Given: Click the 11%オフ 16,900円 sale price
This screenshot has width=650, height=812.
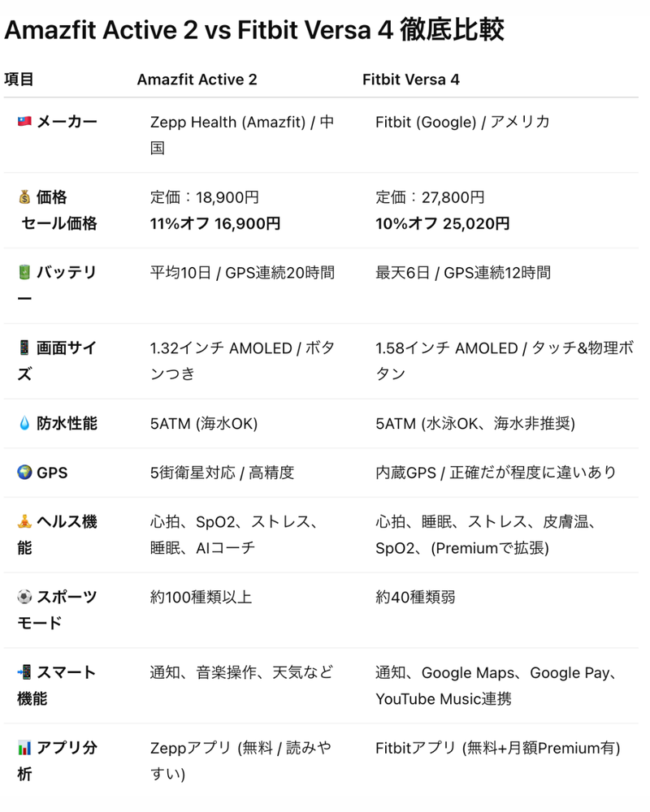Looking at the screenshot, I should coord(215,223).
